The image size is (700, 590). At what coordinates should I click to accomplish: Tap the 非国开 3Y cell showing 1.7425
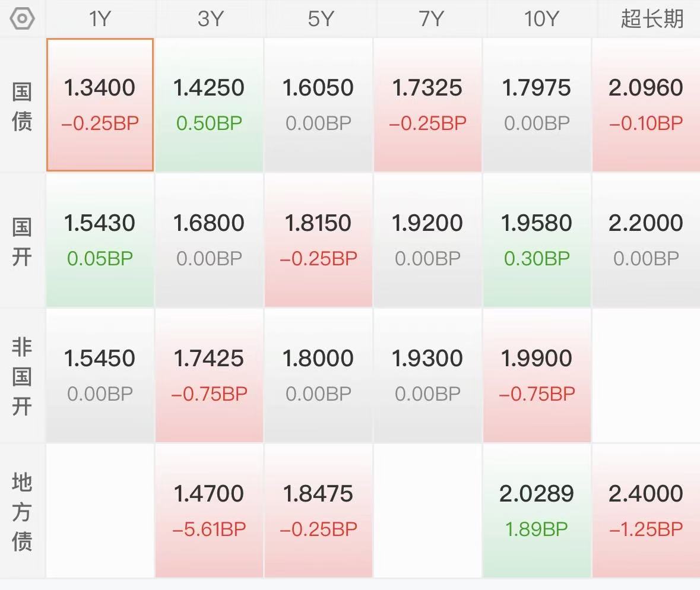[x=209, y=376]
